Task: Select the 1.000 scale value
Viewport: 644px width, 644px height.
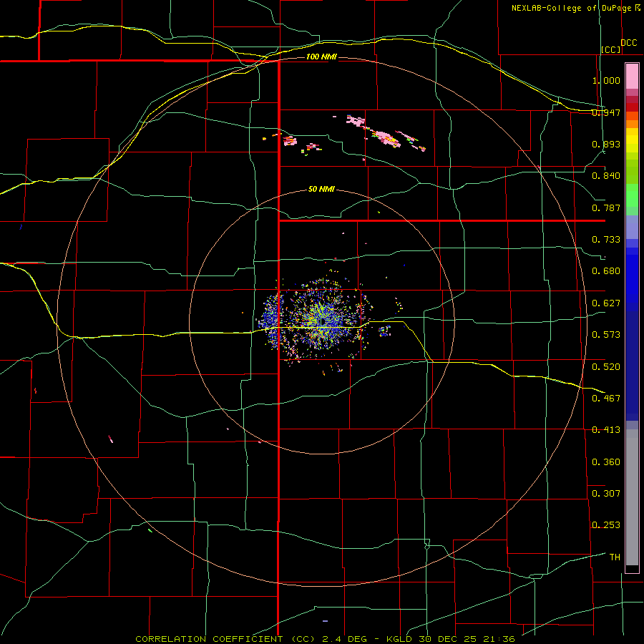Action: point(606,80)
